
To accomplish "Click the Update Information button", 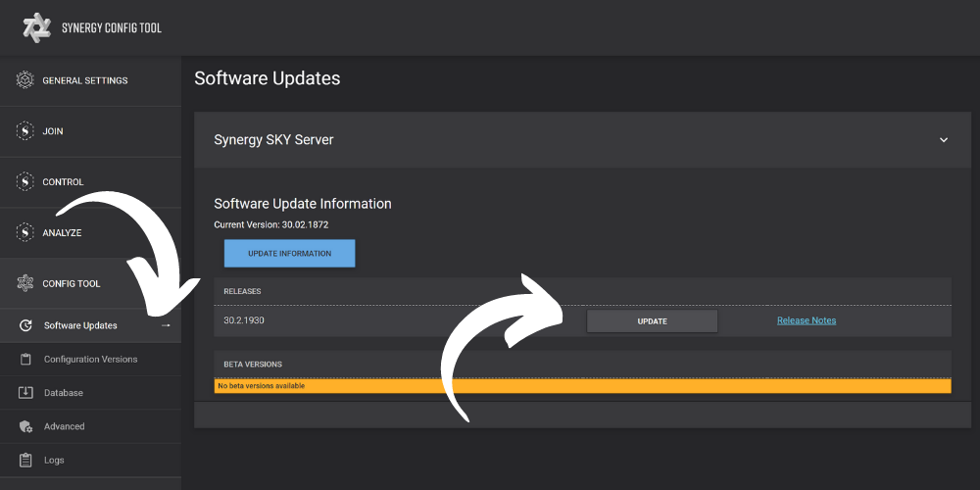I will pos(289,253).
